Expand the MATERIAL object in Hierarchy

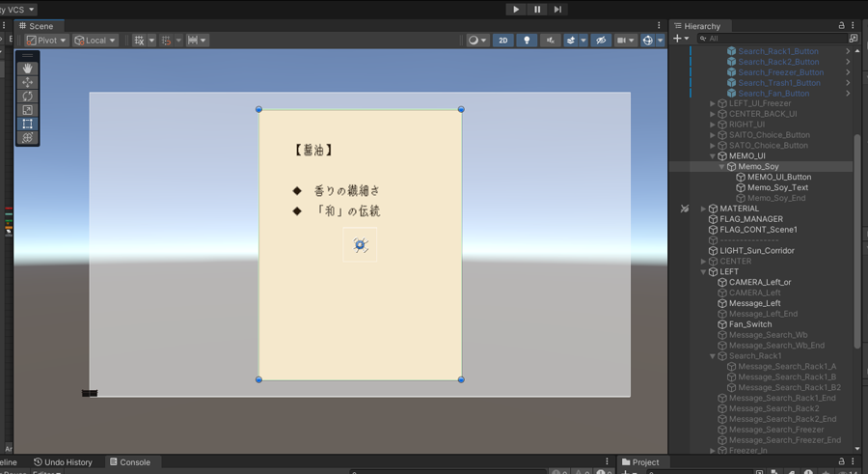[703, 209]
